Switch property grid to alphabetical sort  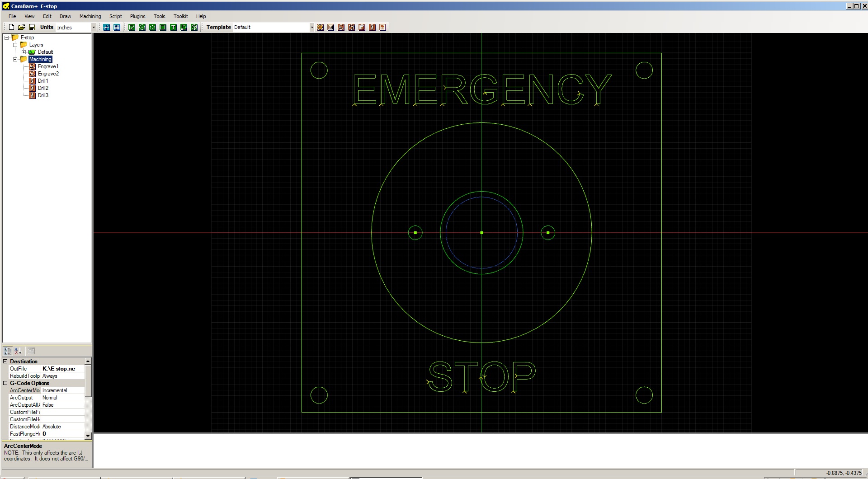(18, 351)
